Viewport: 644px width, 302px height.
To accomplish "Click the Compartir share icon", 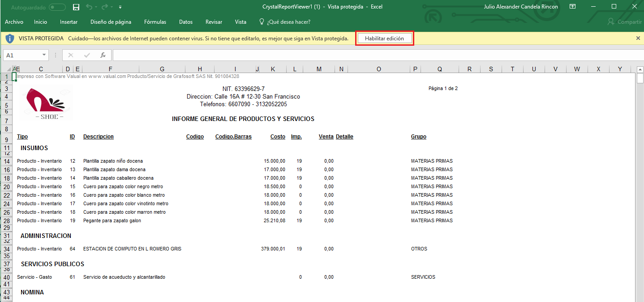I will [x=610, y=22].
